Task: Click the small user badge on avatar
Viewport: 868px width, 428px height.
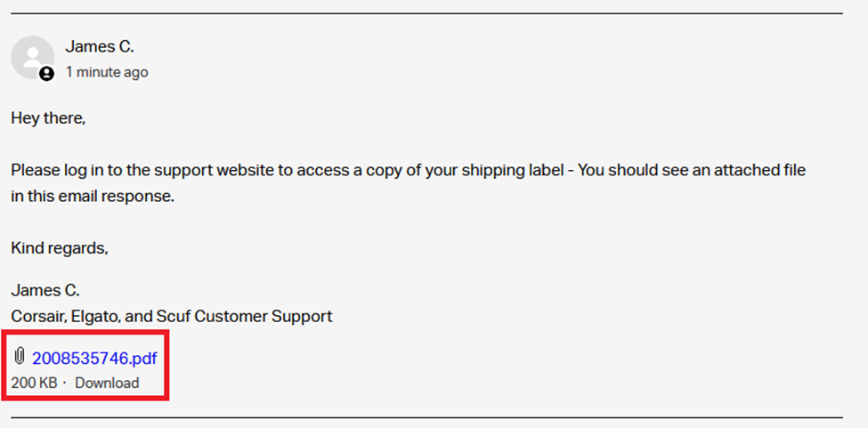Action: point(46,75)
